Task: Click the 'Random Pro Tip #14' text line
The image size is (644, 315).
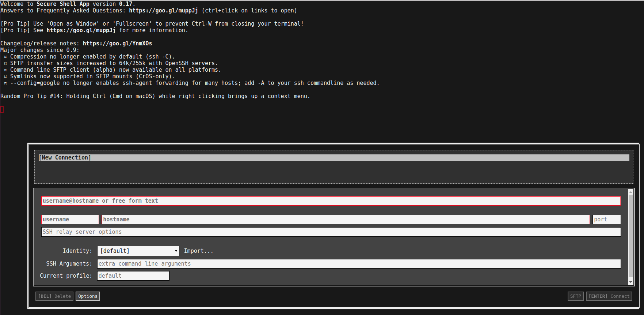Action: pyautogui.click(x=155, y=96)
